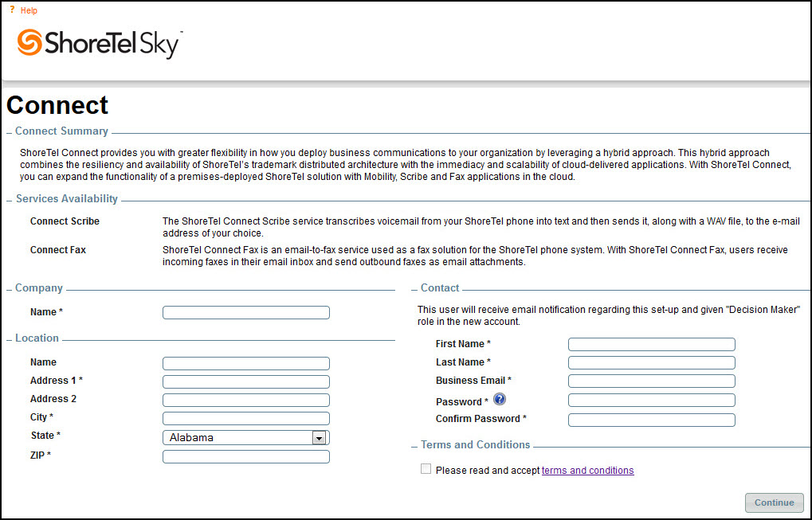
Task: Click the Connect page heading
Action: (57, 105)
